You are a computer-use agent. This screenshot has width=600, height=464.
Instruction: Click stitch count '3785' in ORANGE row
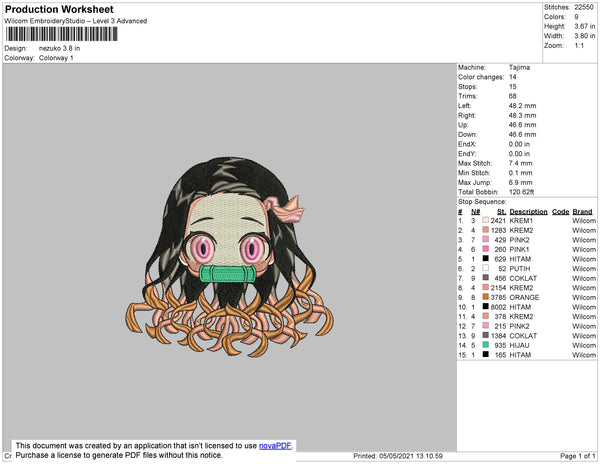pyautogui.click(x=498, y=297)
